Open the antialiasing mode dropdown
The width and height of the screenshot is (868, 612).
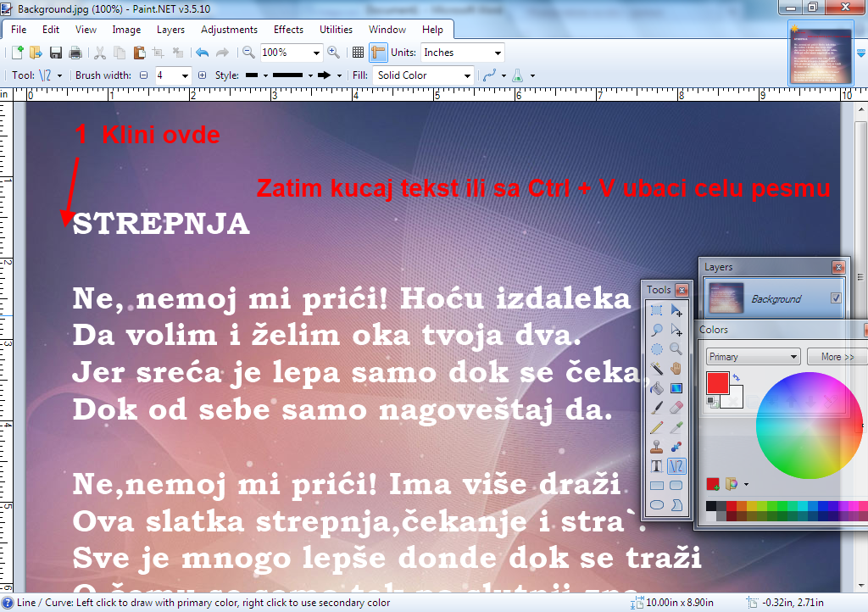coord(504,75)
